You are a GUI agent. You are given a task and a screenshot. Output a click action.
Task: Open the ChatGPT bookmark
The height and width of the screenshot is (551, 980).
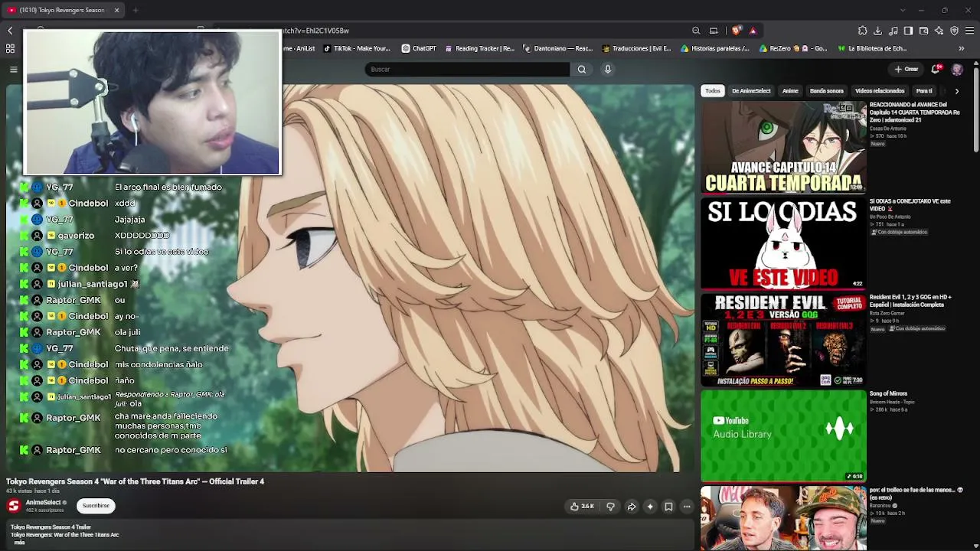[x=419, y=48]
